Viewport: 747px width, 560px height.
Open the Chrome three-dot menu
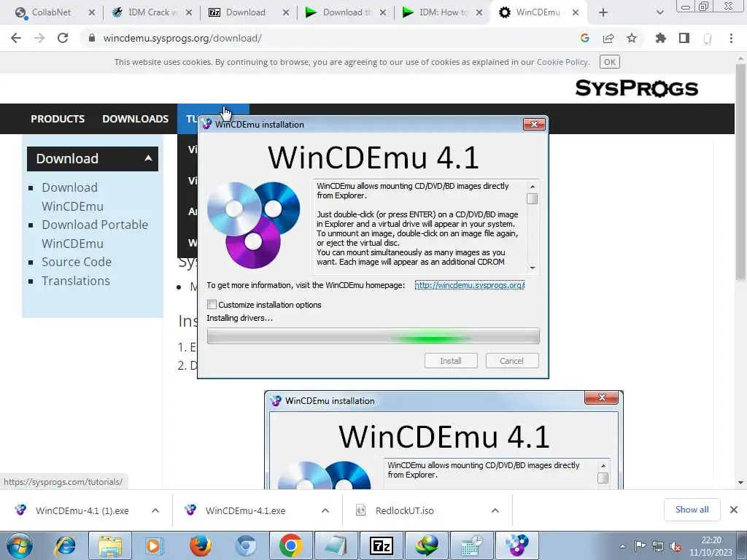pyautogui.click(x=731, y=38)
